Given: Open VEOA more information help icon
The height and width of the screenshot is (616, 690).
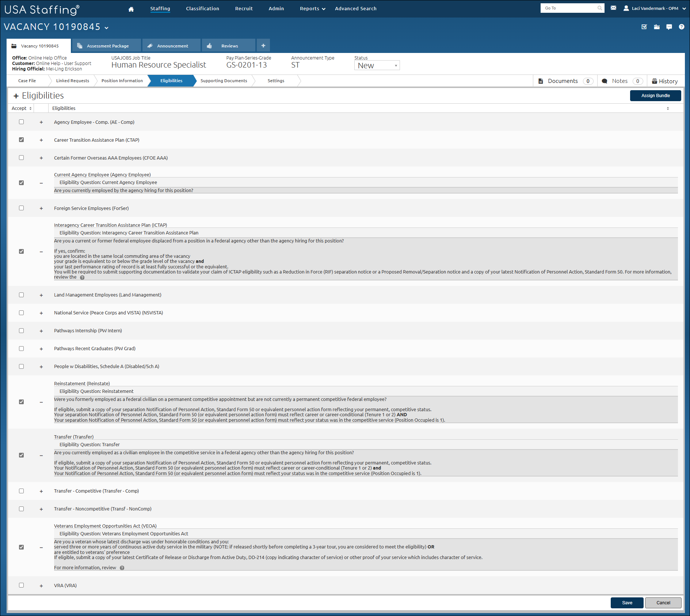Looking at the screenshot, I should click(122, 568).
